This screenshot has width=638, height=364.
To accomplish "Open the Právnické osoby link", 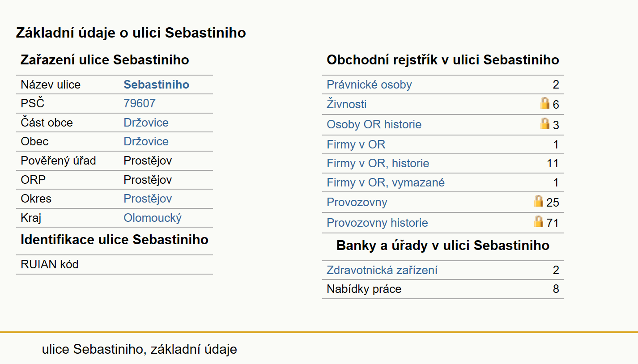I will [x=369, y=85].
